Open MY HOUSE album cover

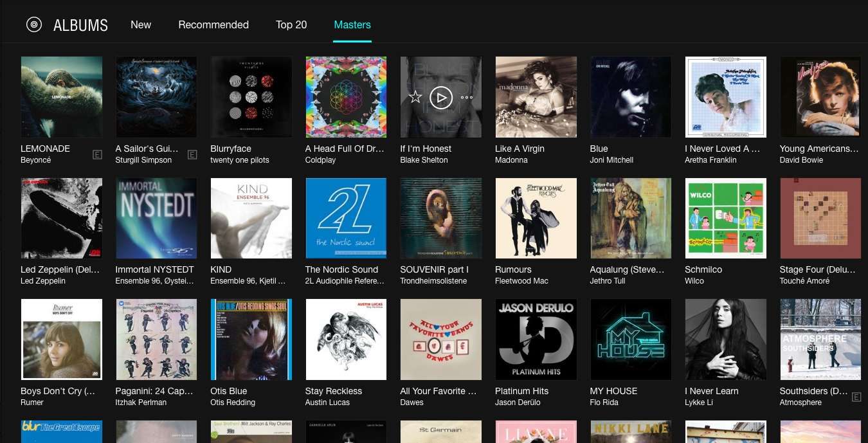631,339
